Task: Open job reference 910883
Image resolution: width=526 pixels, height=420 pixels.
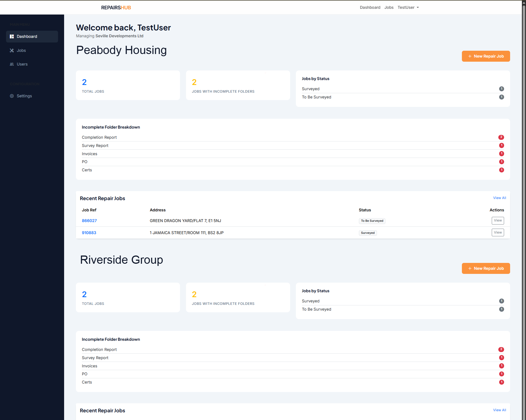Action: 89,233
